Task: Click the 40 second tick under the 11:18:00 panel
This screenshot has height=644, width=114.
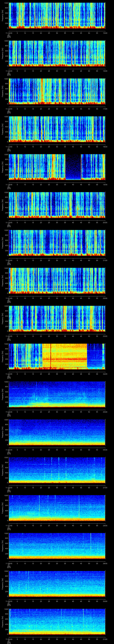Action: point(73,184)
